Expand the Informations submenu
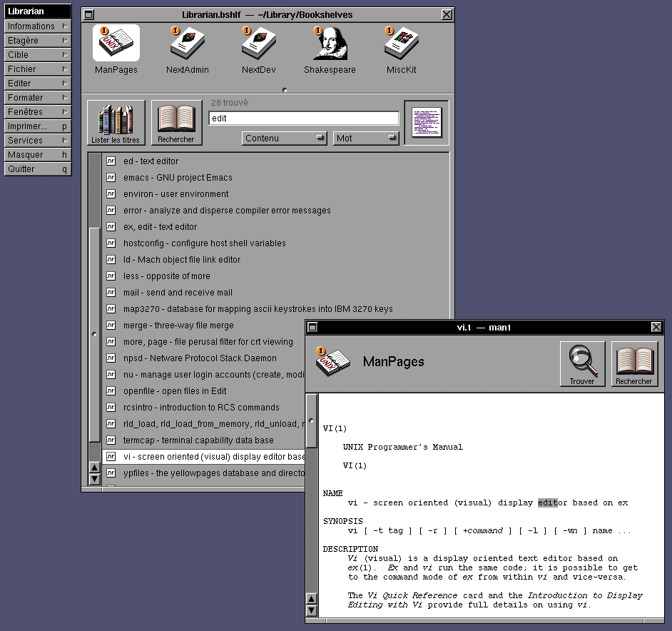 pyautogui.click(x=38, y=26)
